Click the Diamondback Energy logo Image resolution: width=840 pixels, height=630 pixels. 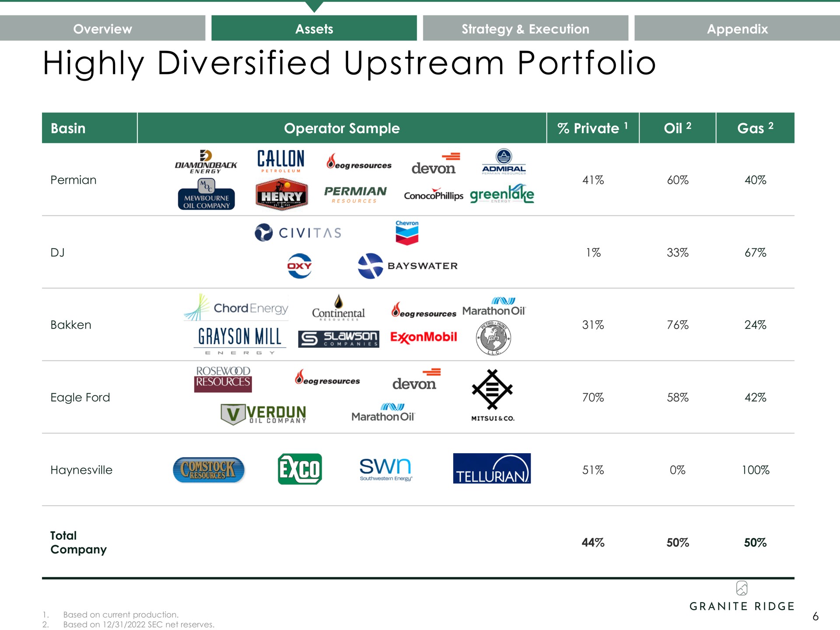point(206,162)
